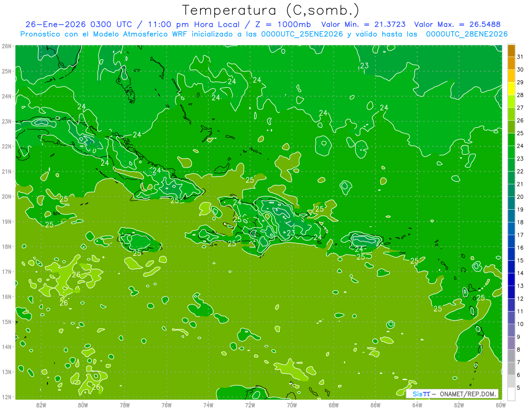Click the gray legend swatch between 6 and 7
532x411 pixels.
click(511, 368)
